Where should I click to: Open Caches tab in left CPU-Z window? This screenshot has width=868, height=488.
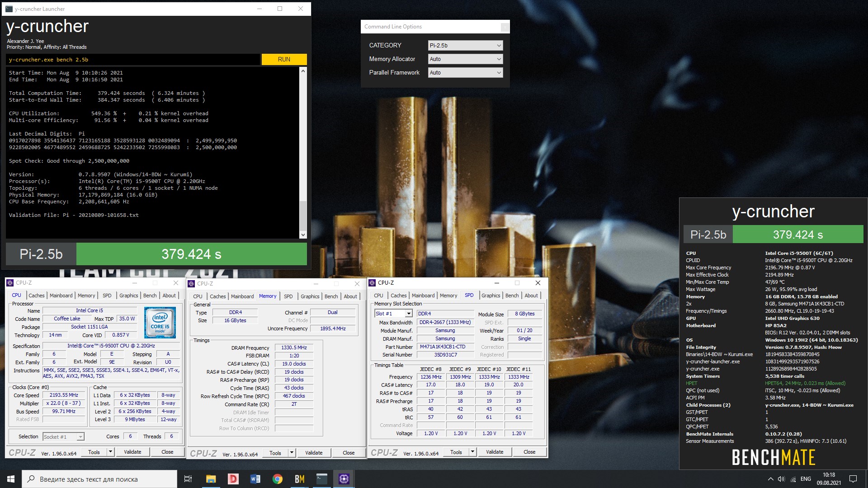(x=37, y=296)
